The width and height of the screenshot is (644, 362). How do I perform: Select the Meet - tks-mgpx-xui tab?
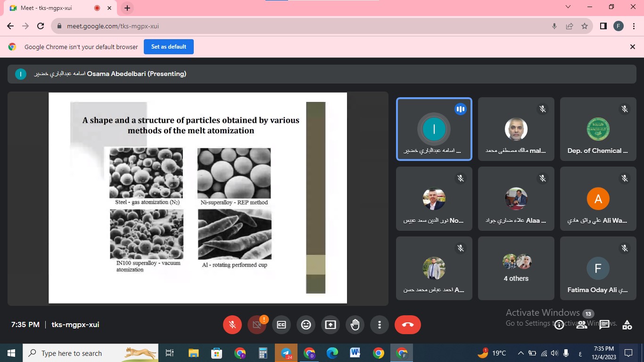pyautogui.click(x=59, y=8)
